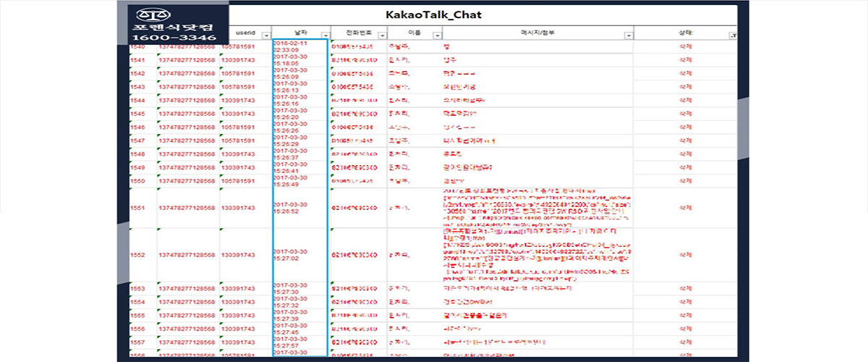Image resolution: width=868 pixels, height=362 pixels.
Task: Select the 상태 header cell
Action: pos(686,33)
